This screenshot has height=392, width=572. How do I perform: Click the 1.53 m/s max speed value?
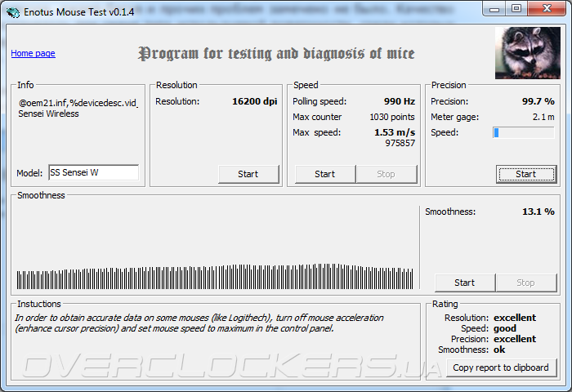(x=395, y=132)
